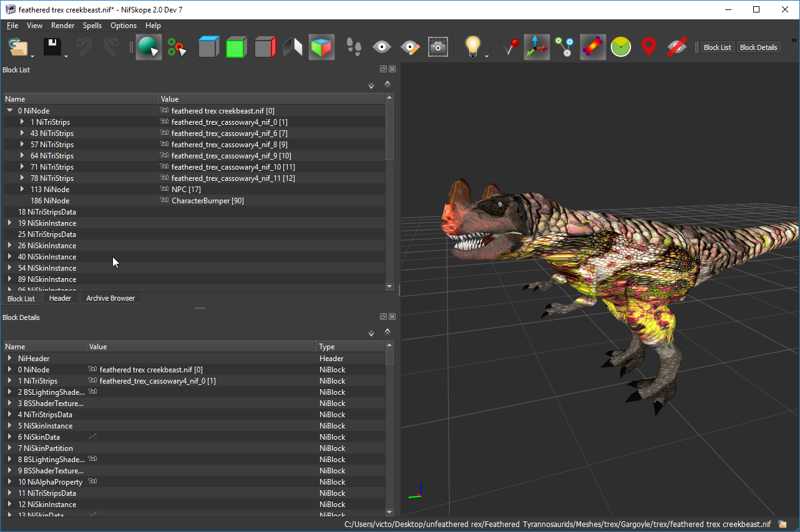The height and width of the screenshot is (532, 800).
Task: Switch to the Archive Browser tab
Action: pos(110,298)
